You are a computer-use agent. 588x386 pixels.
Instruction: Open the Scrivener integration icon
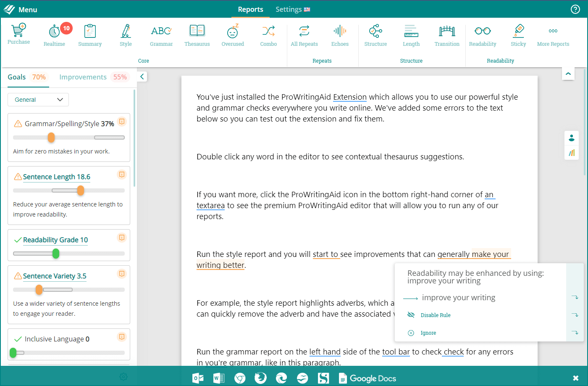pos(323,378)
